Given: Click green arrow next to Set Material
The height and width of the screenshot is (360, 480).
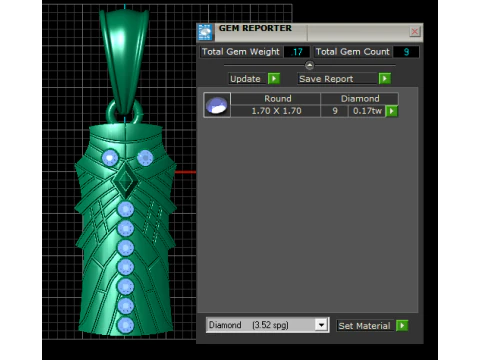Looking at the screenshot, I should [402, 325].
